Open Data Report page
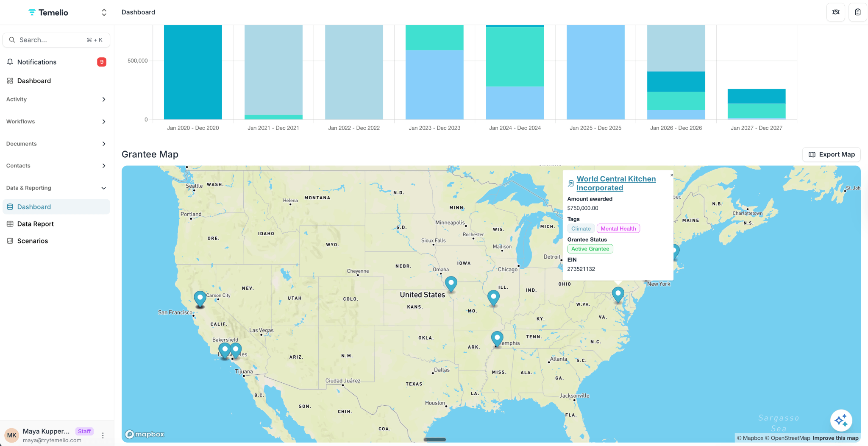Viewport: 868px width, 446px height. 56,224
